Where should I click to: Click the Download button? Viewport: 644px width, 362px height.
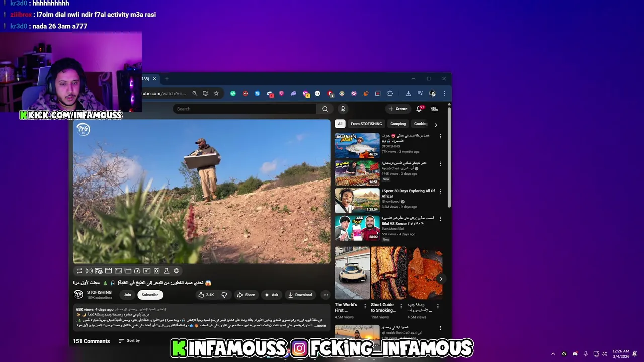300,295
